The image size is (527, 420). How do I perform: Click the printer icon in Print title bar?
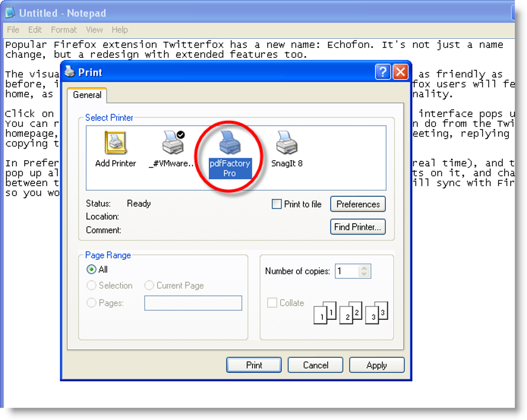70,72
